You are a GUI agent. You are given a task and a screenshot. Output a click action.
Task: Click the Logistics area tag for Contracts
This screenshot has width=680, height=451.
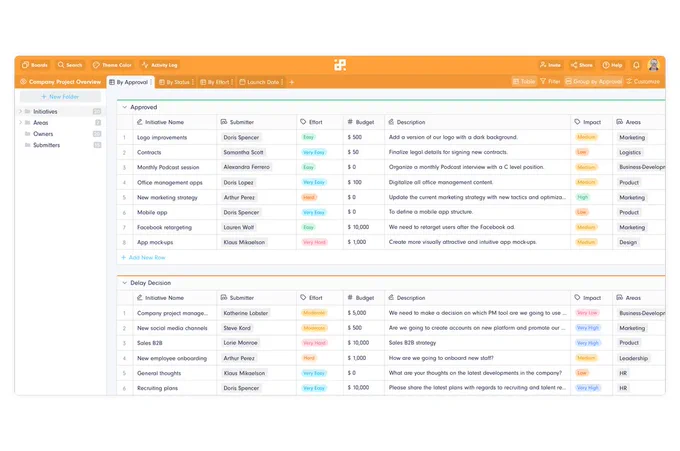click(630, 153)
